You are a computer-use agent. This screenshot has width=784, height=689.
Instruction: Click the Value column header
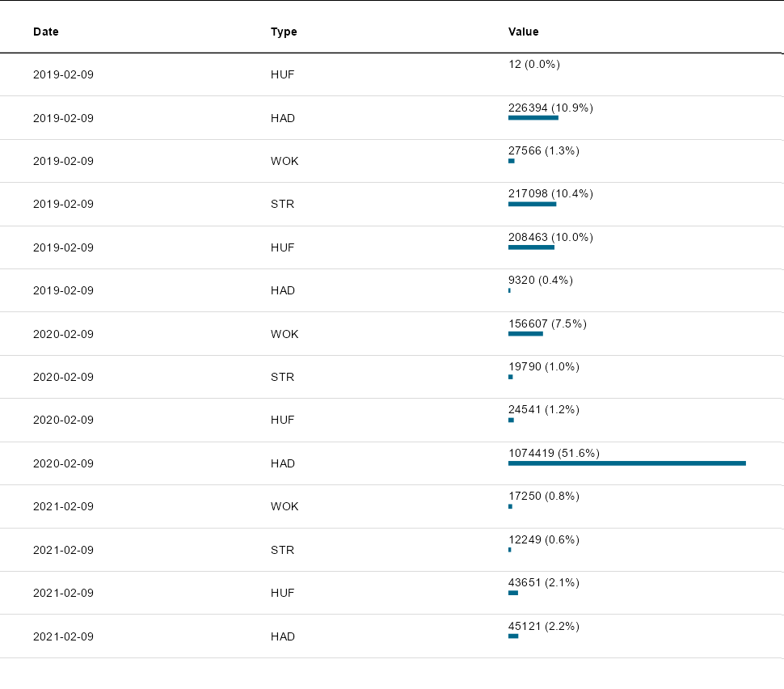click(523, 32)
